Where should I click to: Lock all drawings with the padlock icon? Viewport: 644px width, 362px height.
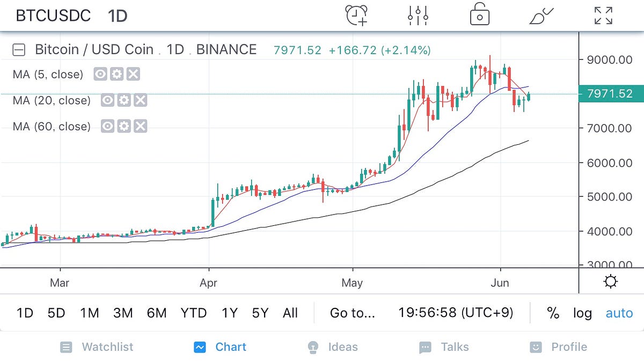tap(478, 15)
